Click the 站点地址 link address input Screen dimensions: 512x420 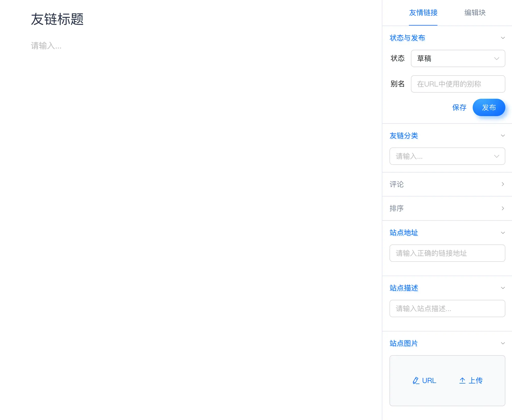pos(447,253)
